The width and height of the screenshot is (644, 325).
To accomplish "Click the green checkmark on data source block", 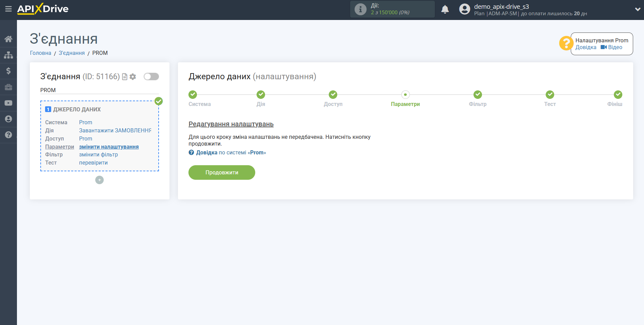I will pos(159,101).
